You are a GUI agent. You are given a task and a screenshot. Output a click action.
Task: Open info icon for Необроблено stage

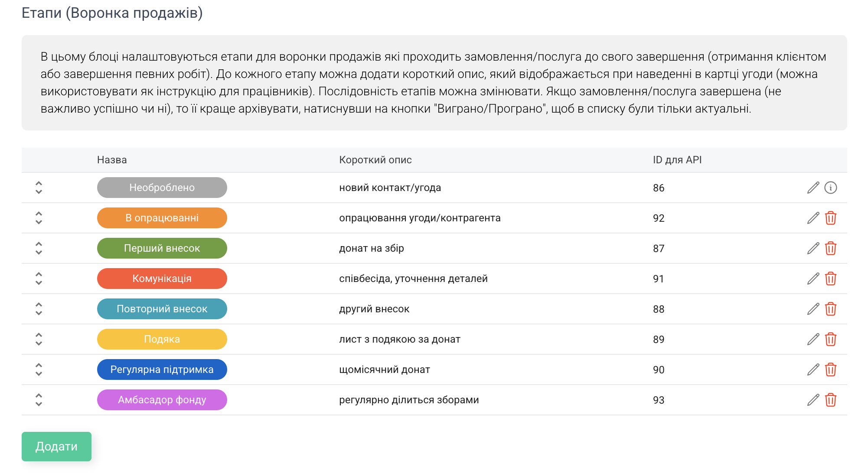[830, 188]
